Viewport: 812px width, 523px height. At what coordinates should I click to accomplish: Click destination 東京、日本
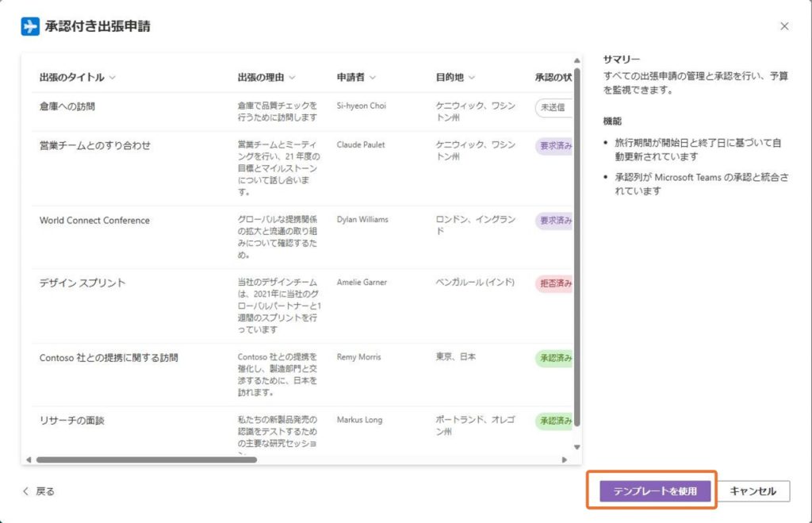(456, 356)
